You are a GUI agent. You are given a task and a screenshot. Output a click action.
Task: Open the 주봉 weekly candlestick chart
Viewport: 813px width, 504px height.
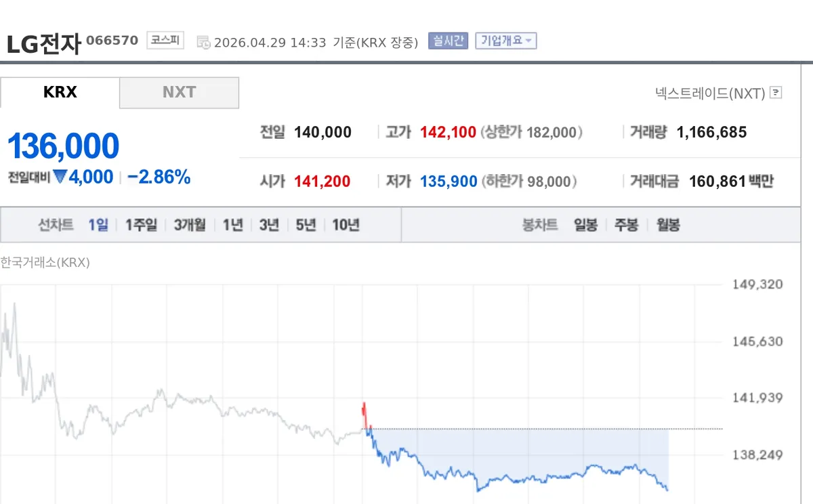[x=626, y=226]
